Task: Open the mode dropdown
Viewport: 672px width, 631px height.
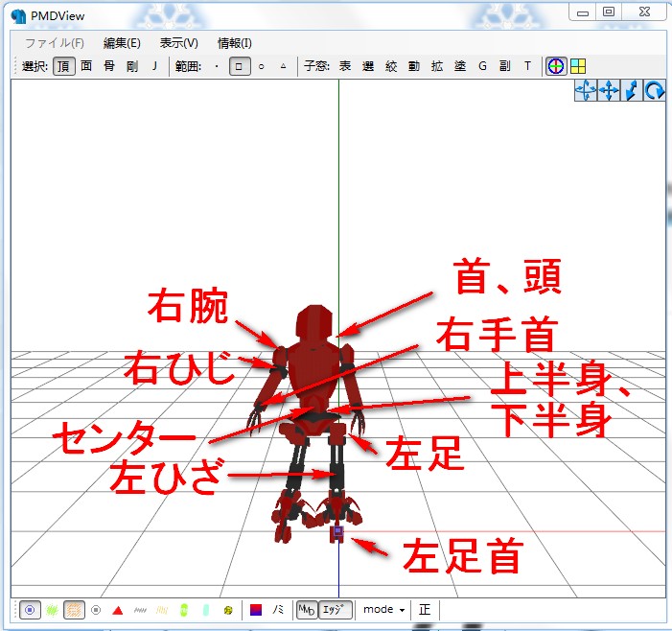Action: click(383, 610)
